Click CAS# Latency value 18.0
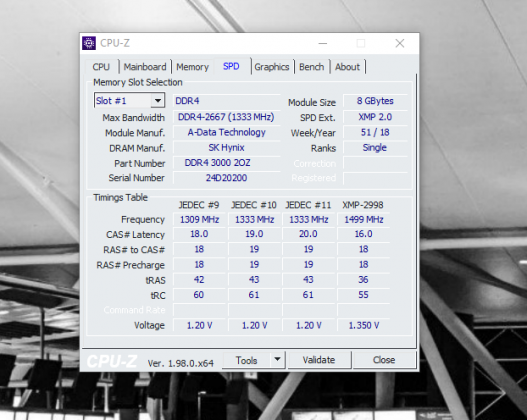 199,234
